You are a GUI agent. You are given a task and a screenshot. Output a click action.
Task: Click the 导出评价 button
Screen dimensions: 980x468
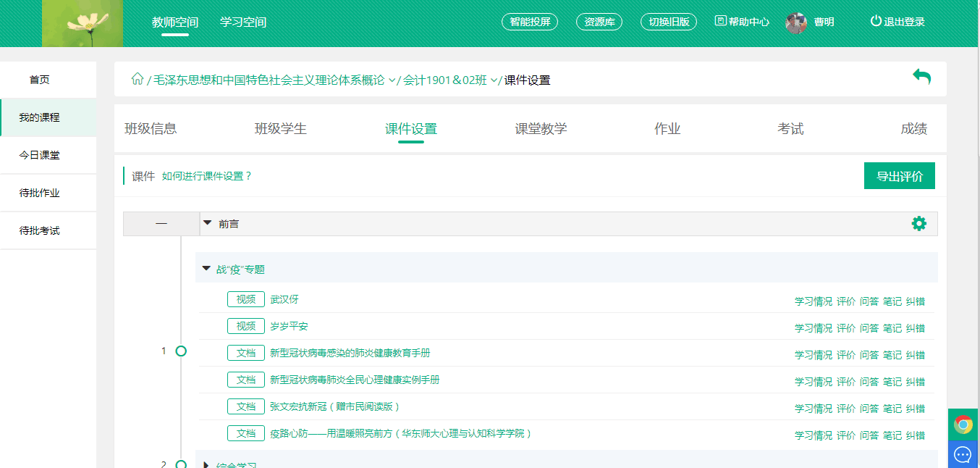pyautogui.click(x=899, y=176)
